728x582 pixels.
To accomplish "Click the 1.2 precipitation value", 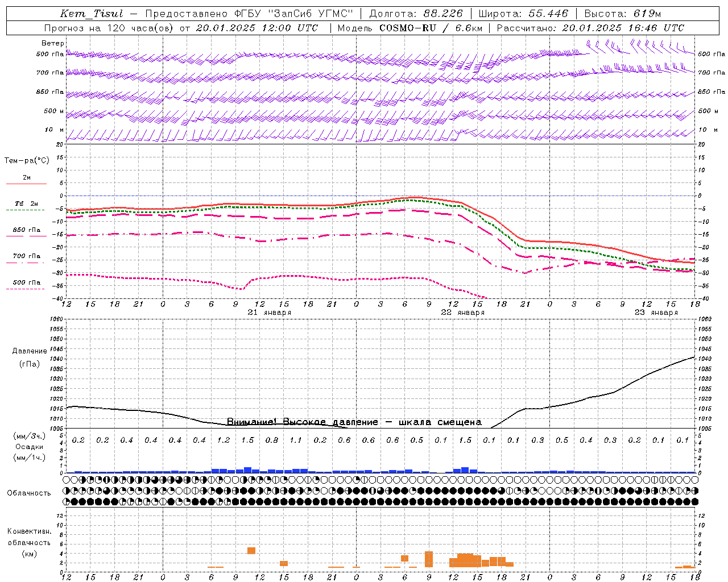I will click(224, 440).
